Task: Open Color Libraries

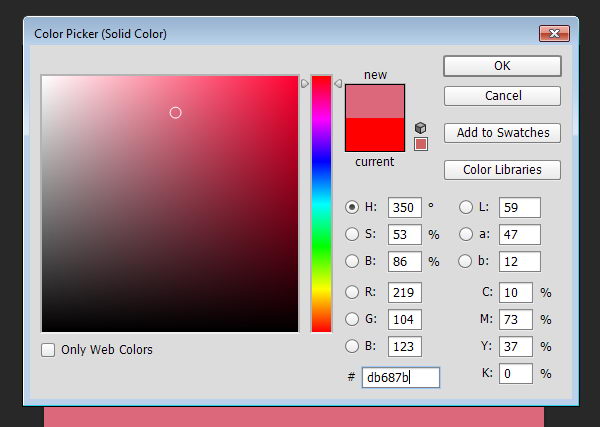Action: (x=502, y=170)
